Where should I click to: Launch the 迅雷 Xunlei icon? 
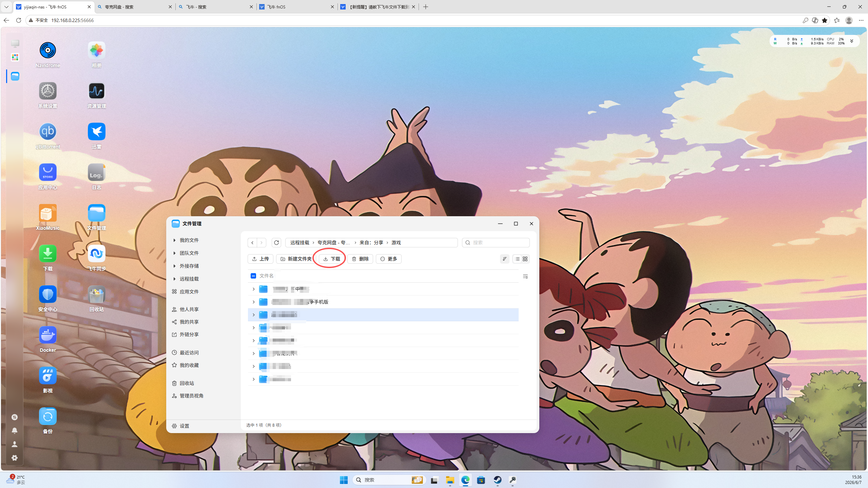97,132
